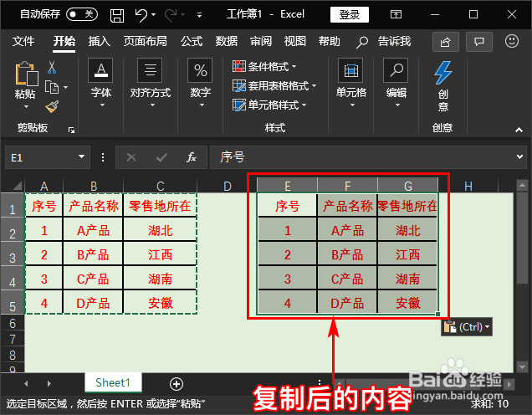
Task: Click the smiley feedback icon
Action: click(512, 41)
